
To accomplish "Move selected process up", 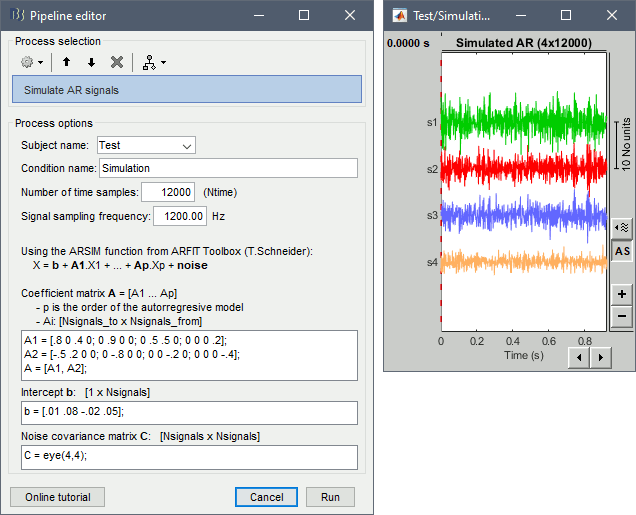I will coord(67,62).
